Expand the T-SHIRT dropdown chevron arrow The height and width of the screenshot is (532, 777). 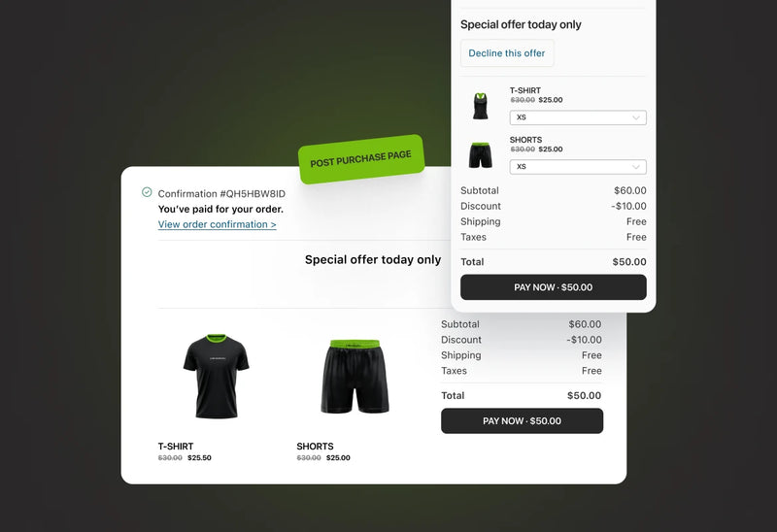click(636, 117)
